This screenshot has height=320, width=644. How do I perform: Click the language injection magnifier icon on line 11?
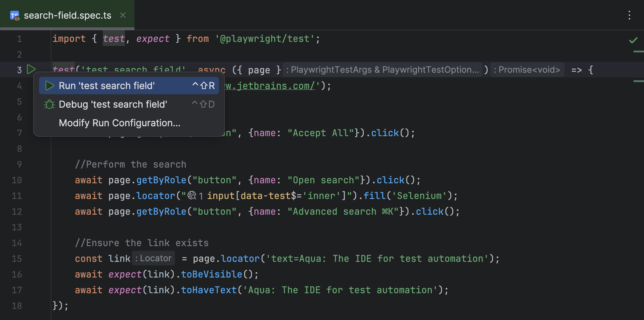coord(192,195)
